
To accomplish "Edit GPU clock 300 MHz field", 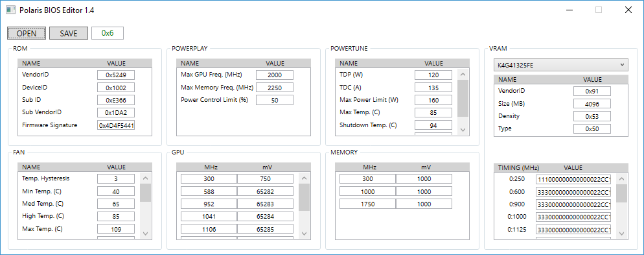I will click(209, 179).
